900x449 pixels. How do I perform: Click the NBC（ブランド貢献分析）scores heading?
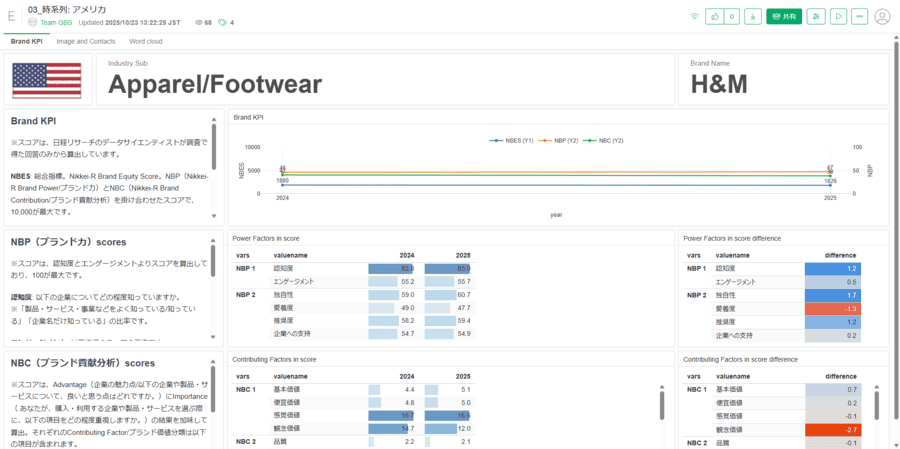83,363
